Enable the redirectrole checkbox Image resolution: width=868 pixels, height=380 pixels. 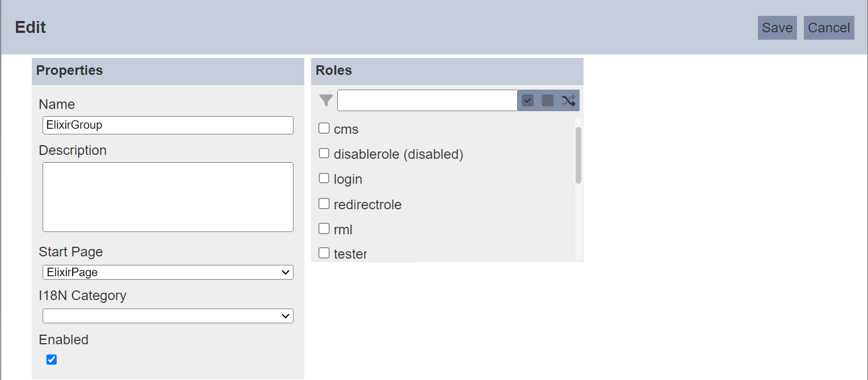324,203
